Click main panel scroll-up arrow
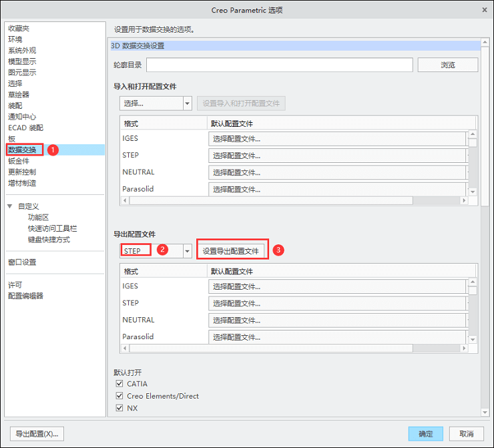Viewport: 494px width, 448px height. pos(485,43)
